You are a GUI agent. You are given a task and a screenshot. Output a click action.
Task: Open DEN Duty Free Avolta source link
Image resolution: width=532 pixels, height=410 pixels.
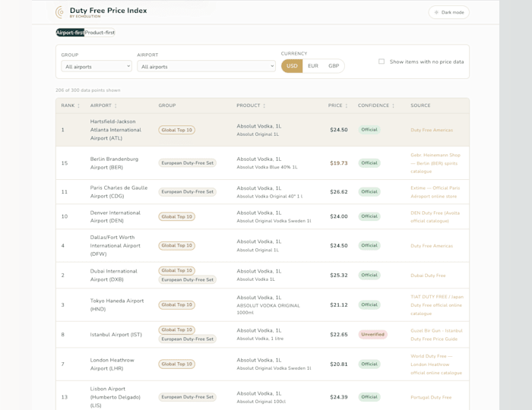[x=435, y=217]
